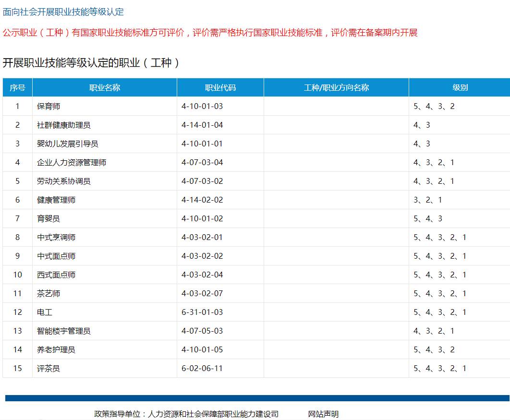Click the red notice text about 国家职业技能标准

click(210, 33)
